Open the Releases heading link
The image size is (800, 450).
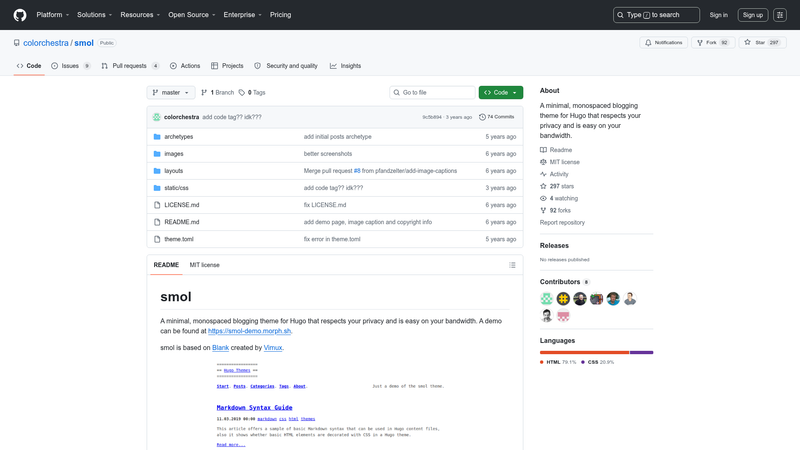554,245
